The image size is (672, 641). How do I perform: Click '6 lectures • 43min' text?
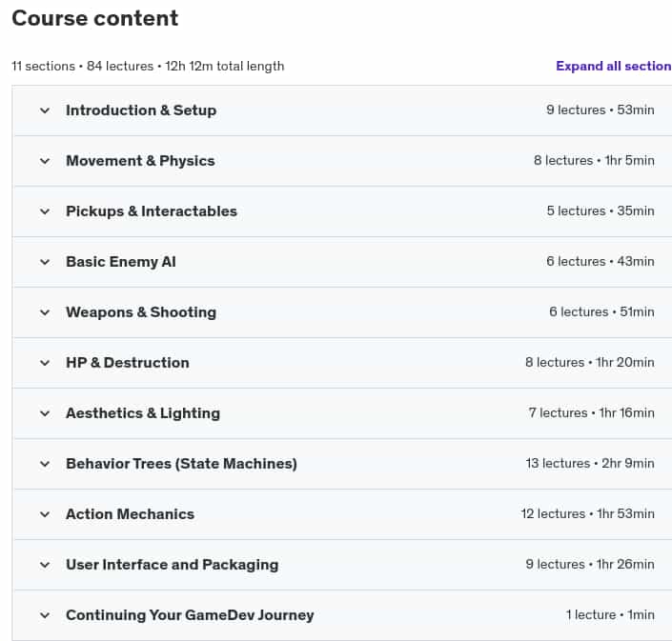click(x=600, y=262)
